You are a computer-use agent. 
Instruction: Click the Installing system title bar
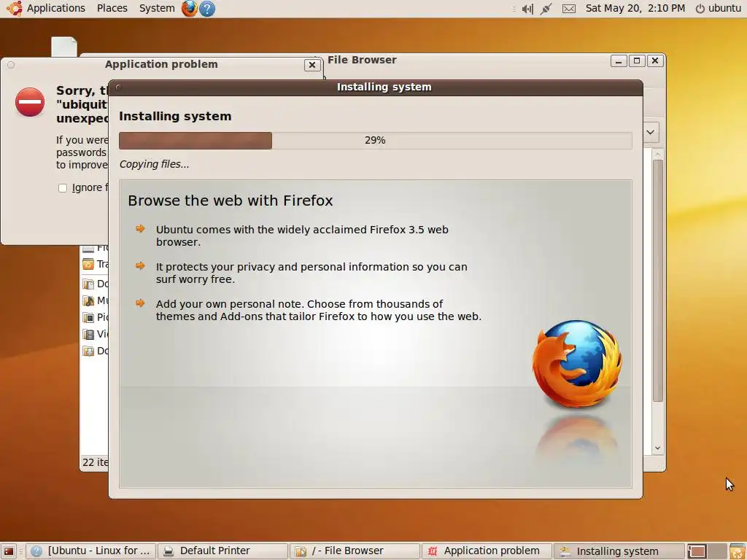(376, 87)
